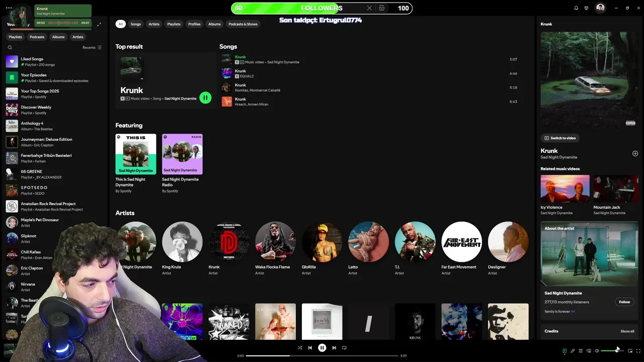This screenshot has width=644, height=362.
Task: Open Far East Movement artist
Action: point(461,248)
